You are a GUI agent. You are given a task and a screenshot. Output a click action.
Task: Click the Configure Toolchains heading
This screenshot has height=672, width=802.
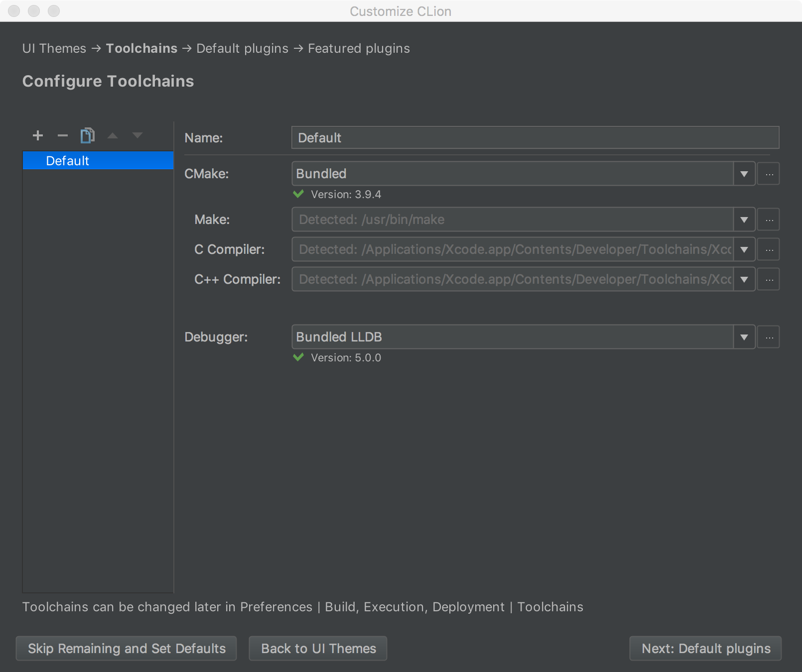[108, 81]
